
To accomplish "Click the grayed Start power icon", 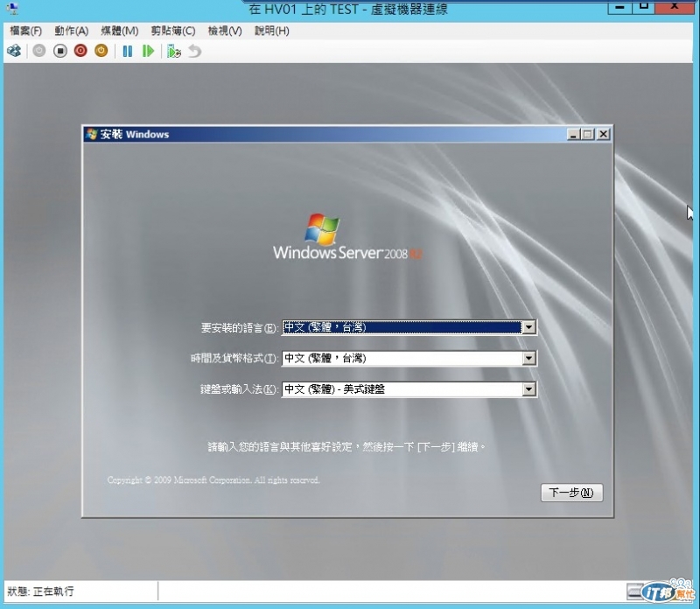I will 39,51.
